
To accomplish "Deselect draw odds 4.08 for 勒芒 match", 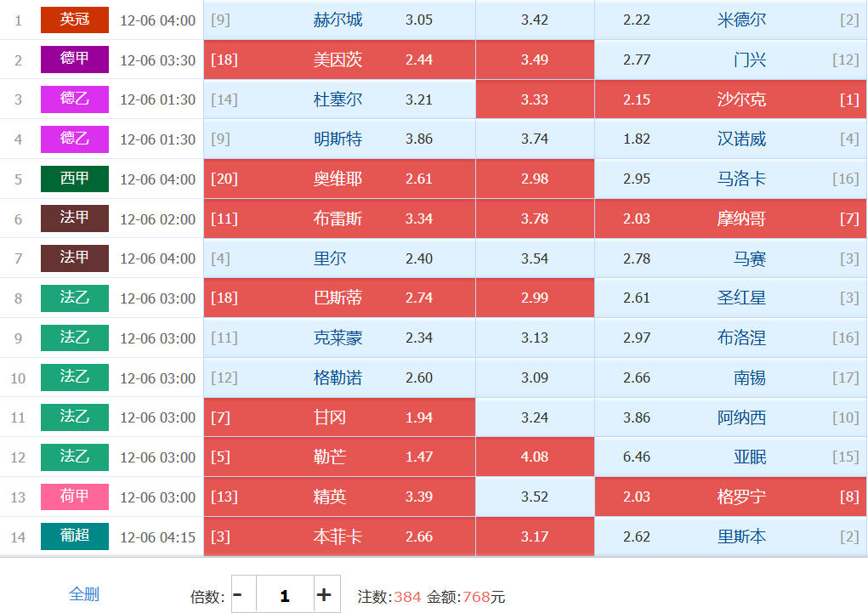I will pyautogui.click(x=535, y=457).
